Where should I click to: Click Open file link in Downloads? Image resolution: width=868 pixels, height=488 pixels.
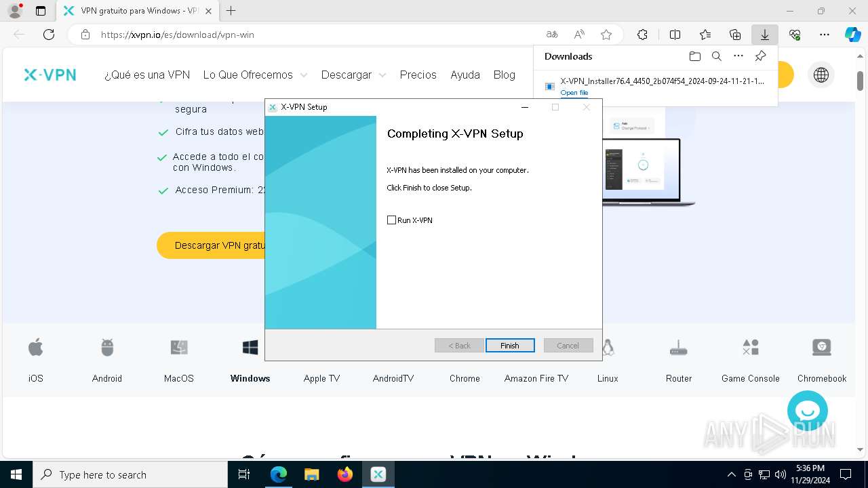[x=574, y=93]
